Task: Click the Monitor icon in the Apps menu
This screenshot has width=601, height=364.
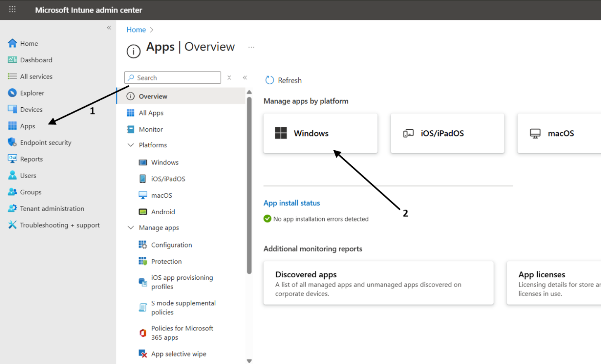Action: pyautogui.click(x=131, y=129)
